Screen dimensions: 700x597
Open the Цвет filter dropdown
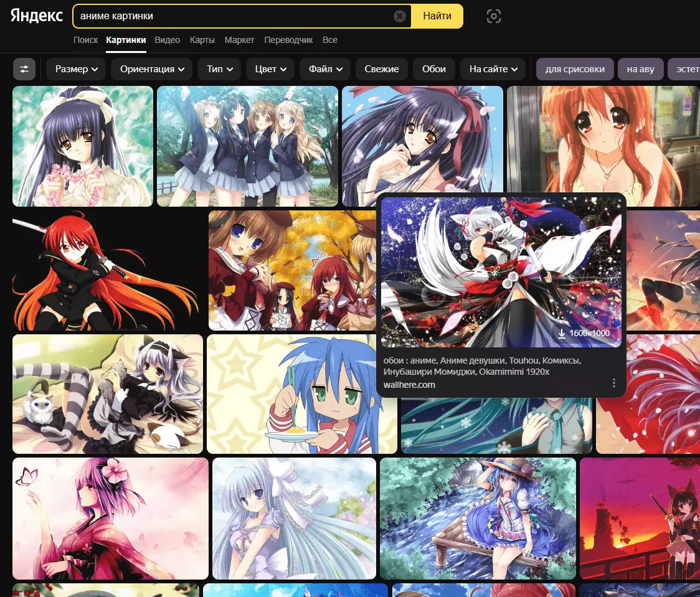point(270,69)
